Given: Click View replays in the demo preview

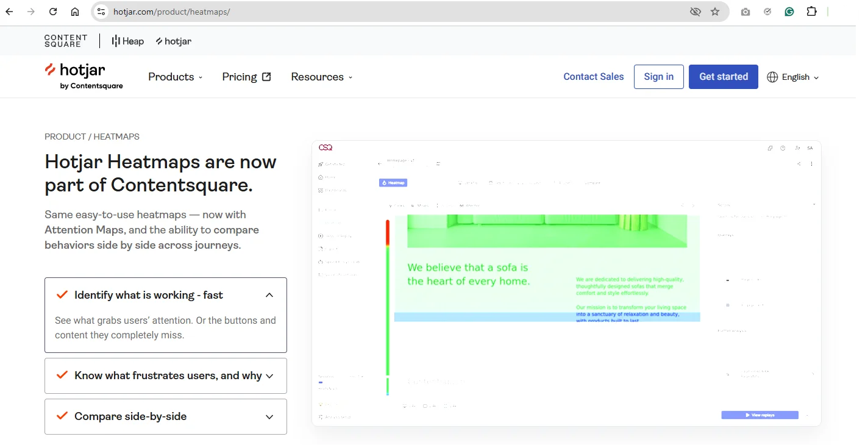Looking at the screenshot, I should point(759,415).
